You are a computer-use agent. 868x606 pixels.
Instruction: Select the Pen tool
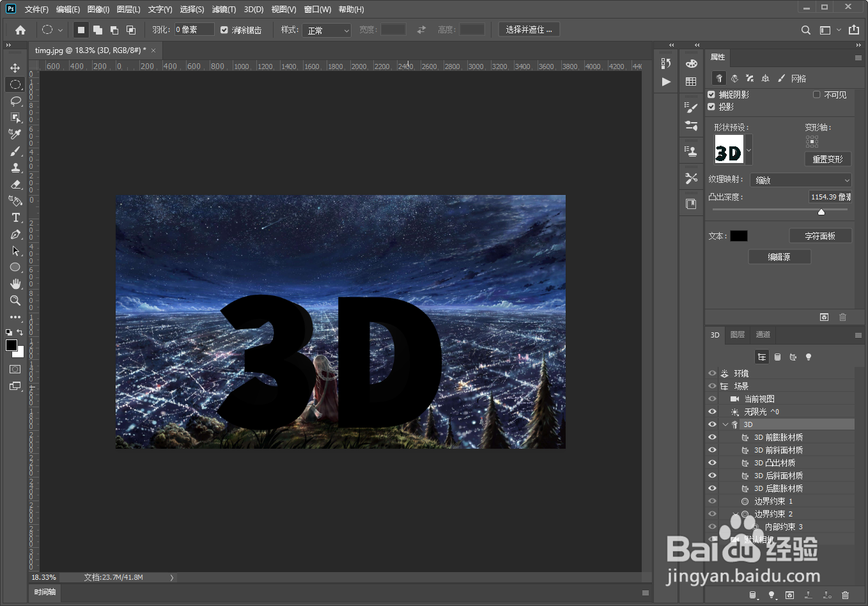[x=15, y=234]
